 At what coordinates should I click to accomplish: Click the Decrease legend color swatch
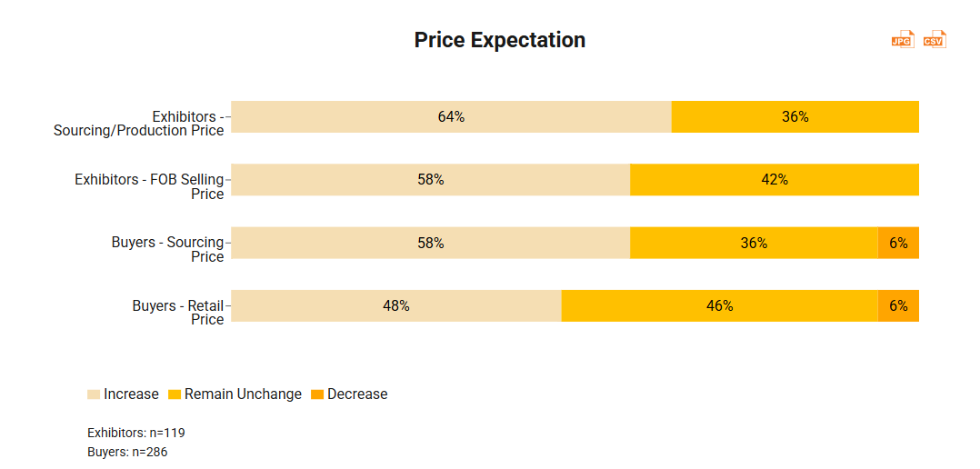[317, 394]
